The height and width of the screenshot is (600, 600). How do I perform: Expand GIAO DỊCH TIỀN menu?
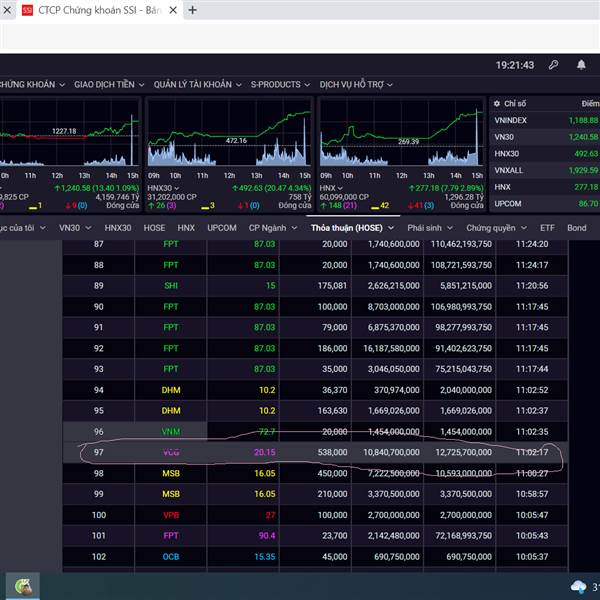click(x=109, y=85)
